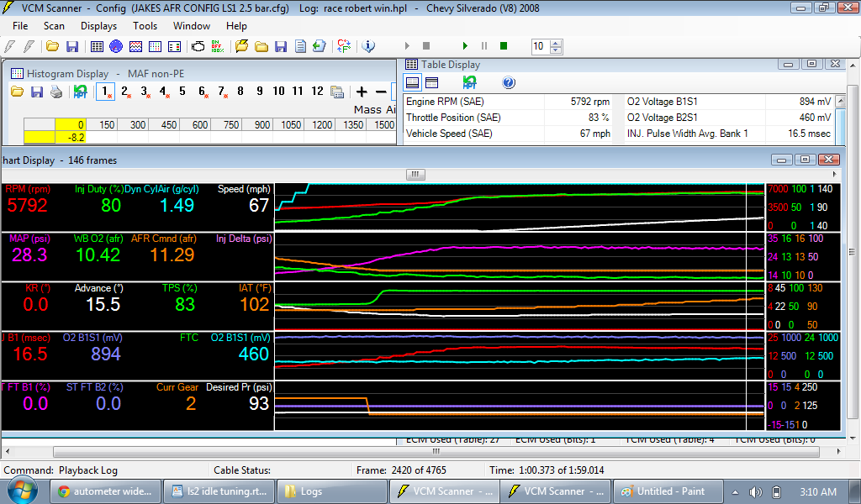Open Table Display help question icon

pos(509,83)
